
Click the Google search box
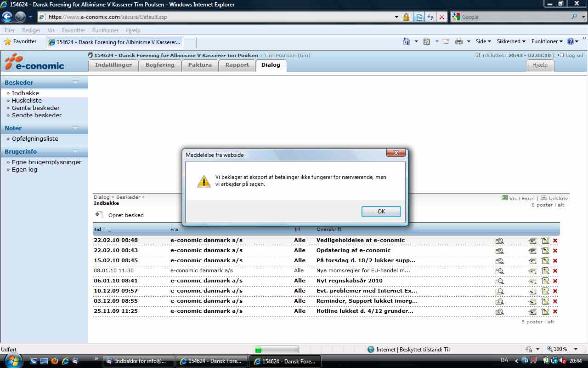pyautogui.click(x=514, y=17)
